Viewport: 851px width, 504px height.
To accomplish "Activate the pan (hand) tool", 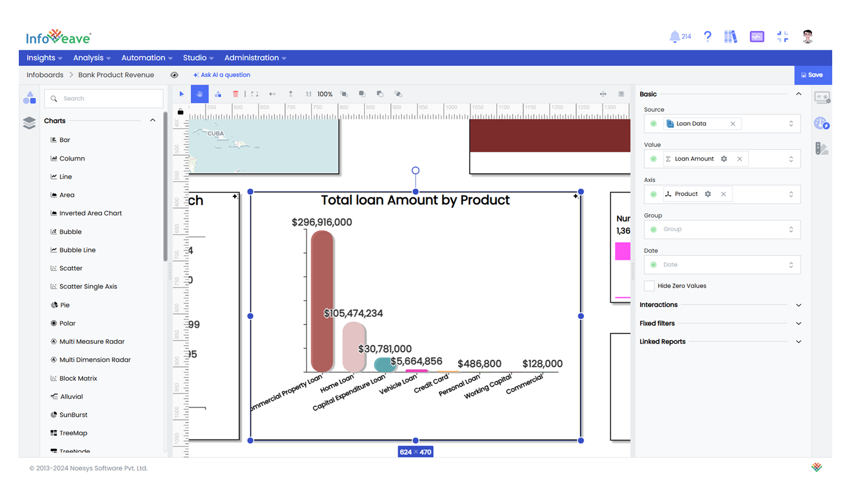I will click(x=199, y=94).
